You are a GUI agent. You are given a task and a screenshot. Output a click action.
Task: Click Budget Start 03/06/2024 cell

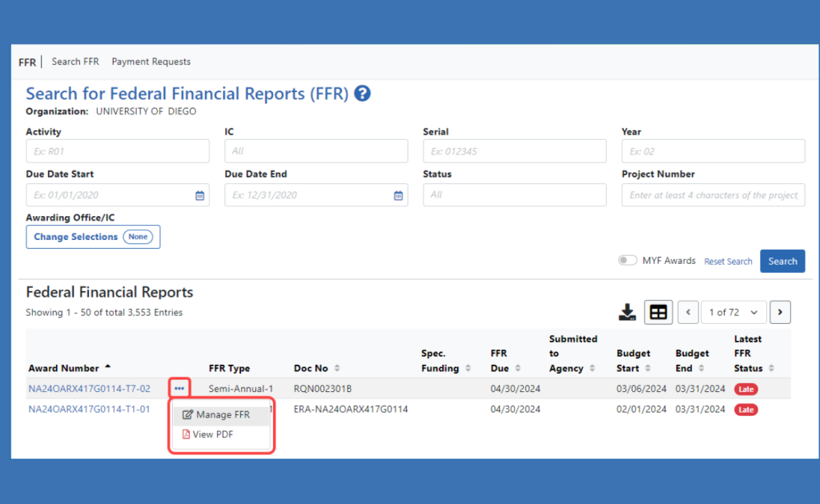(x=641, y=389)
